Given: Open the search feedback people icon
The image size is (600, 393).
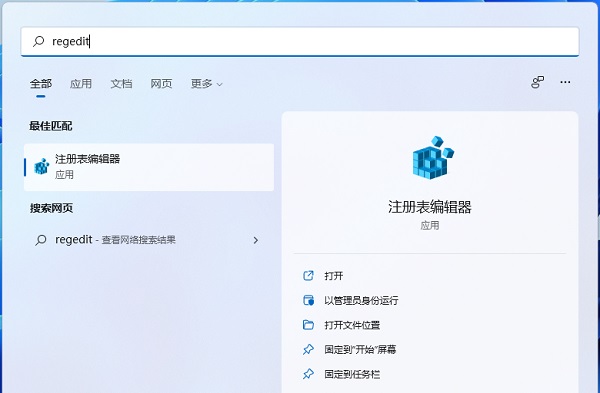Looking at the screenshot, I should click(x=537, y=82).
